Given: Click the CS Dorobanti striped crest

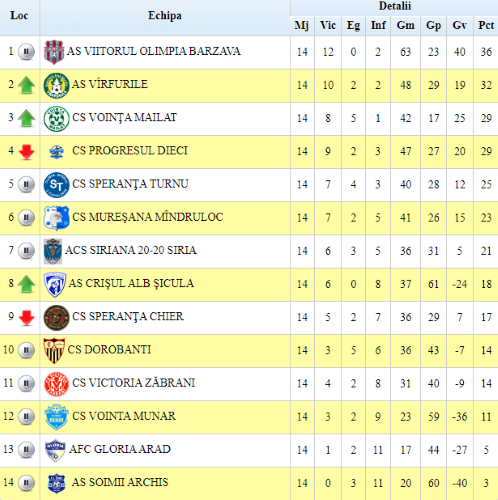Looking at the screenshot, I should pos(54,351).
